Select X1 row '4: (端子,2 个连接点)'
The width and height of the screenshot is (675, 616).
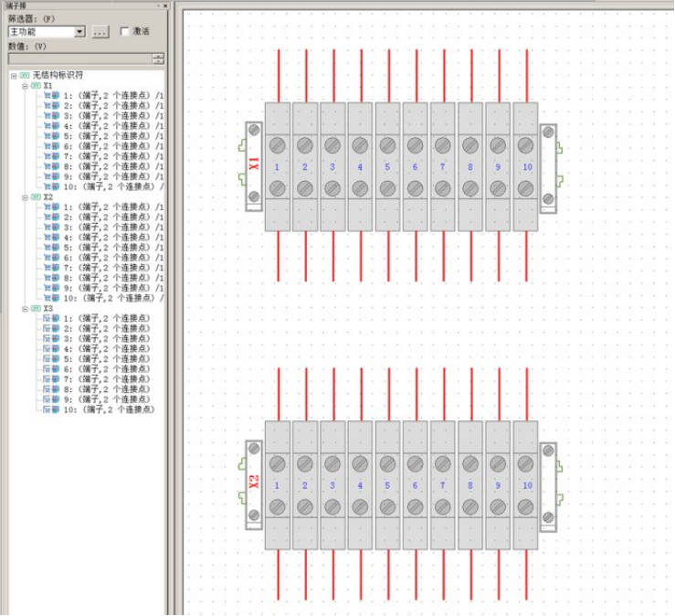113,126
